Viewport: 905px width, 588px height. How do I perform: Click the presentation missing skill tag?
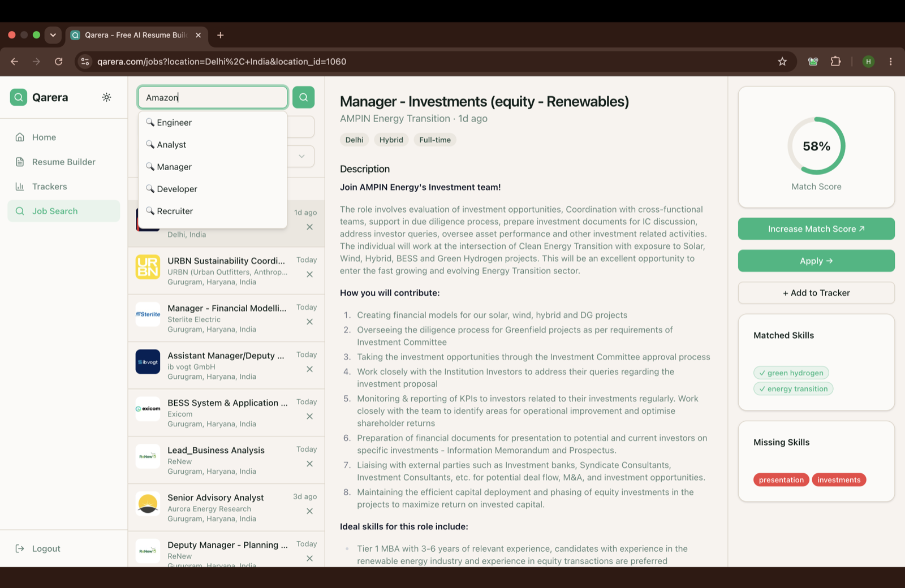[x=781, y=480]
